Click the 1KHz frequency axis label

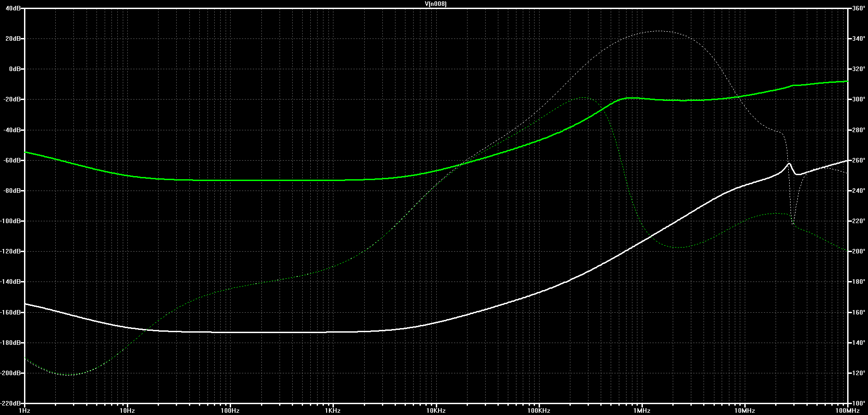[x=333, y=410]
